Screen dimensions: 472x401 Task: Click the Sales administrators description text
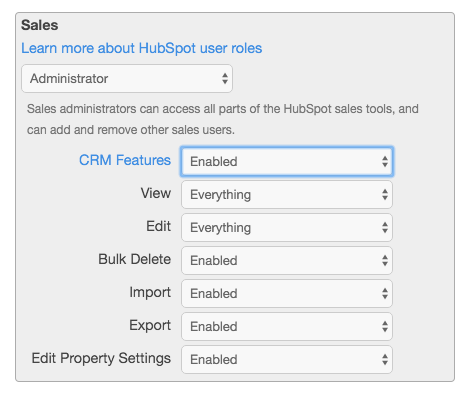[x=223, y=119]
